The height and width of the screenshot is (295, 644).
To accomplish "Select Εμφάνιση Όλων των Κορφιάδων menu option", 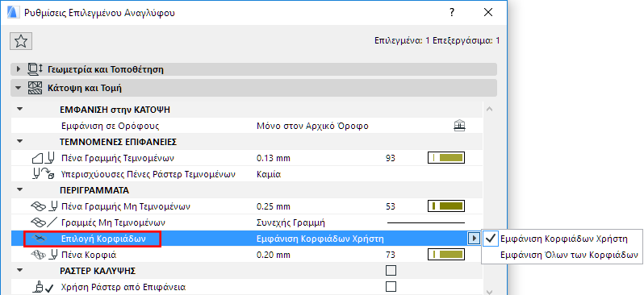I will pyautogui.click(x=569, y=255).
